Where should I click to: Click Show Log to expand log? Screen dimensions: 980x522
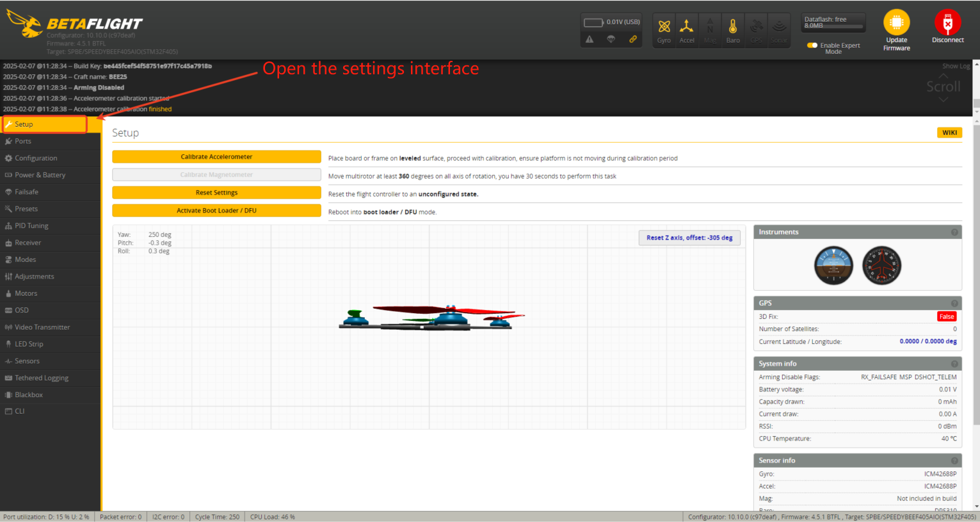pos(956,66)
